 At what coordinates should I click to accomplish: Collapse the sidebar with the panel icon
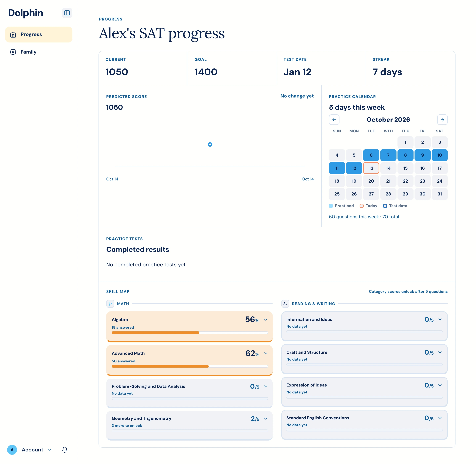[x=67, y=13]
